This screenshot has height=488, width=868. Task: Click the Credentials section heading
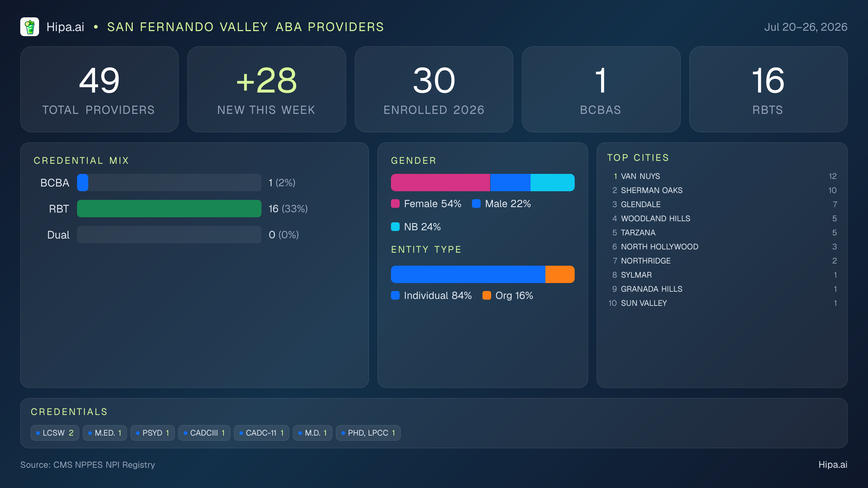point(69,412)
